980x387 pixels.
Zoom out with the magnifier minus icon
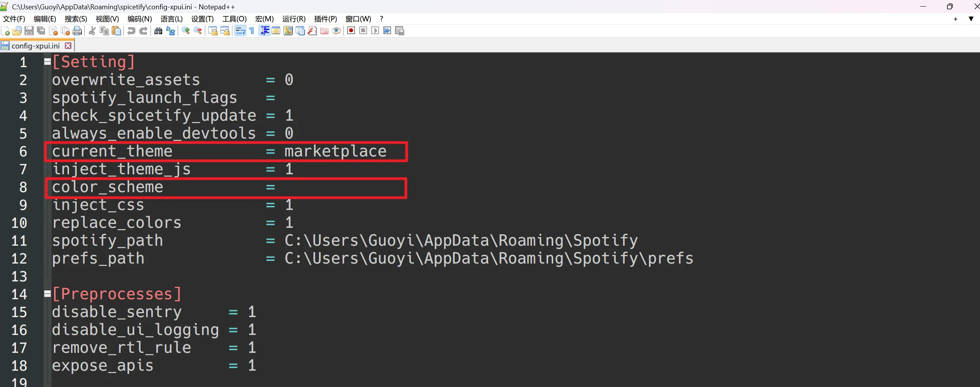pyautogui.click(x=197, y=31)
